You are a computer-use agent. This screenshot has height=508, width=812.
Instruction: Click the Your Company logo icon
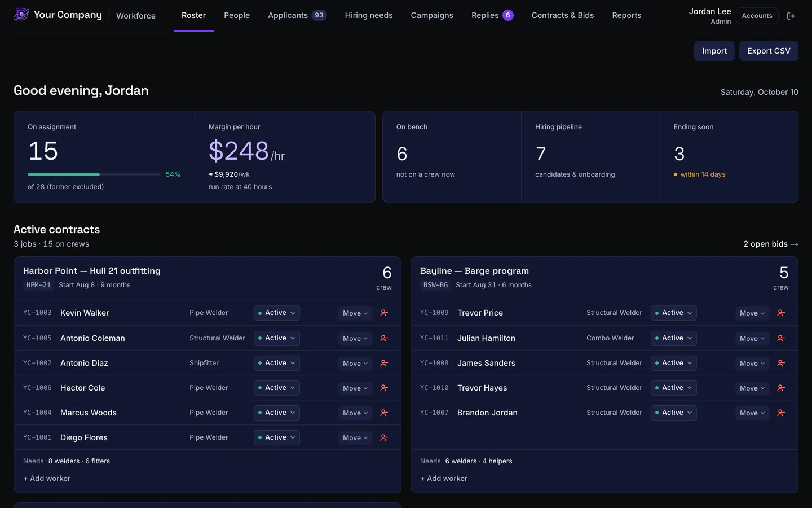[x=21, y=14]
